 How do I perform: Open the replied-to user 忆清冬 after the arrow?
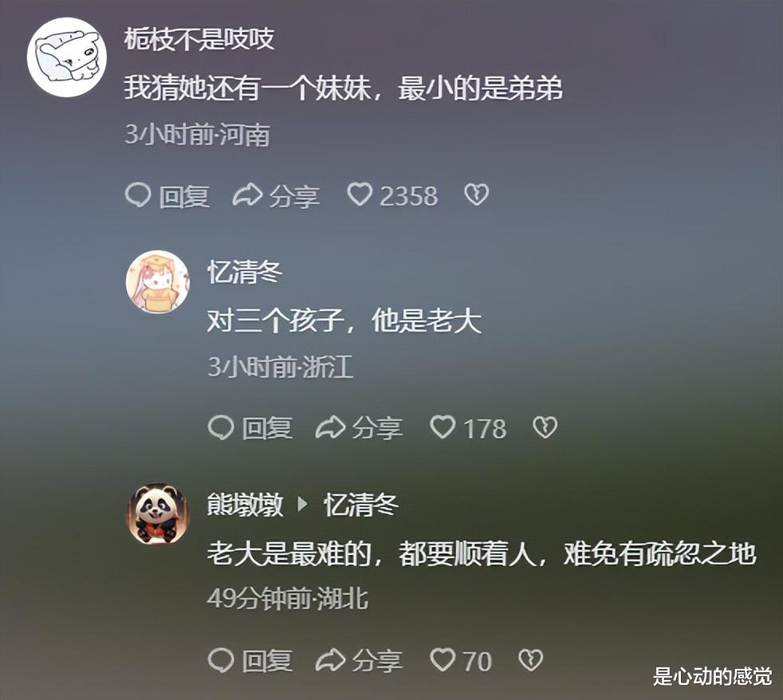pos(361,505)
